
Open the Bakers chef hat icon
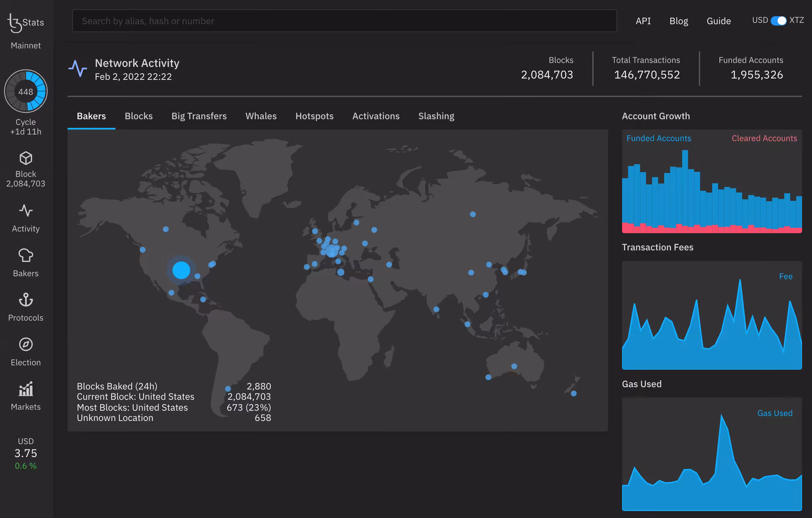tap(25, 255)
